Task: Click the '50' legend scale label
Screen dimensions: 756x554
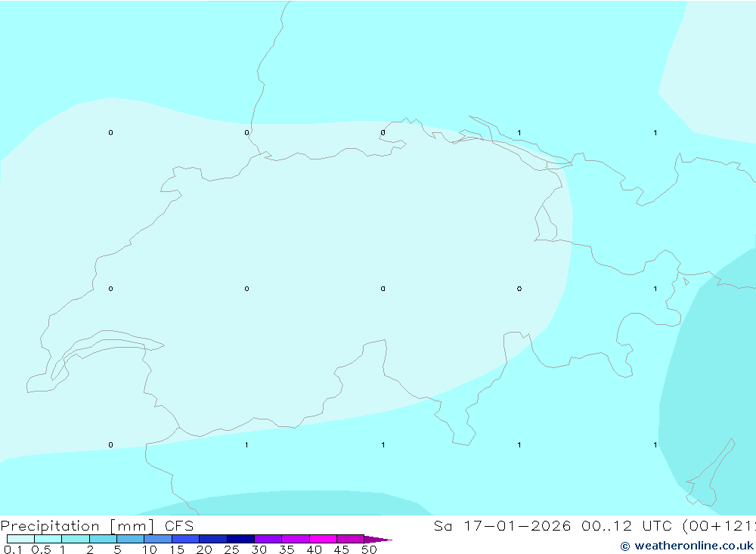Action: tap(370, 549)
